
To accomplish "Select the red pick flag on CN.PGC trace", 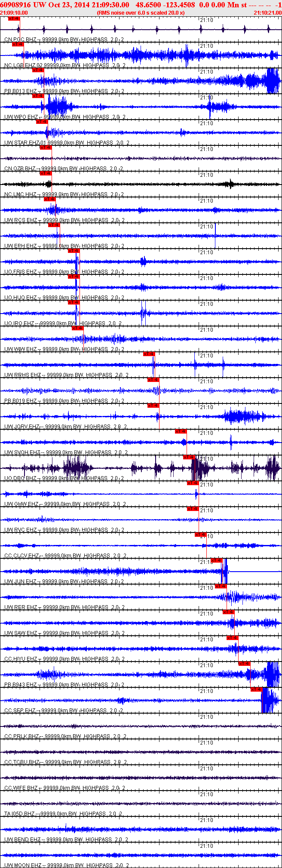I will 14,18.
